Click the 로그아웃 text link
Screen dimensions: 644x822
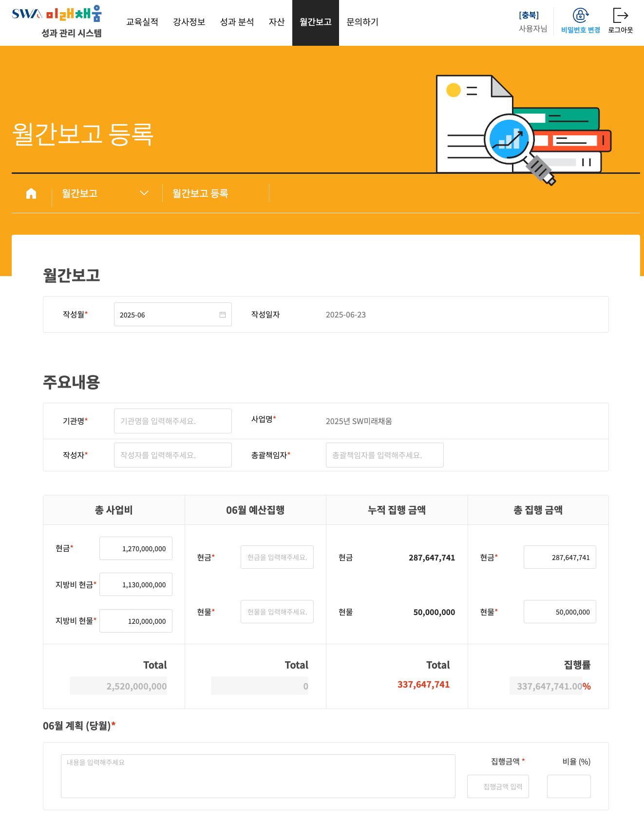point(621,30)
